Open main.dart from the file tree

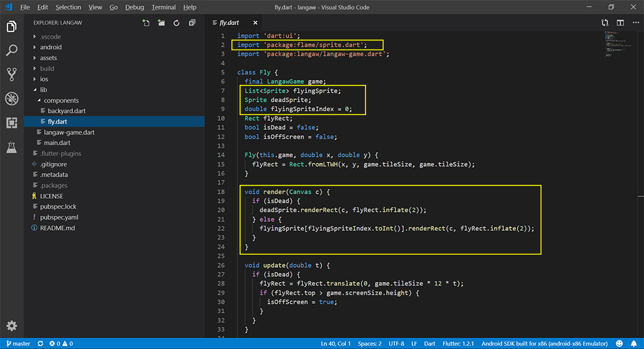(x=57, y=143)
